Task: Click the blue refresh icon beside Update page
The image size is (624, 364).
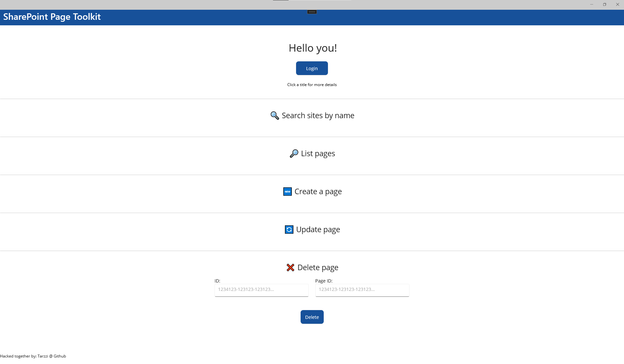Action: pyautogui.click(x=289, y=230)
